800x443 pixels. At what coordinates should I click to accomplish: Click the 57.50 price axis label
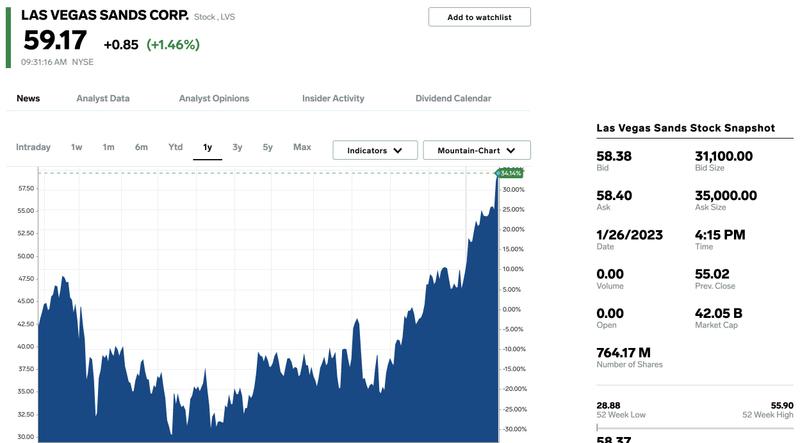point(26,188)
